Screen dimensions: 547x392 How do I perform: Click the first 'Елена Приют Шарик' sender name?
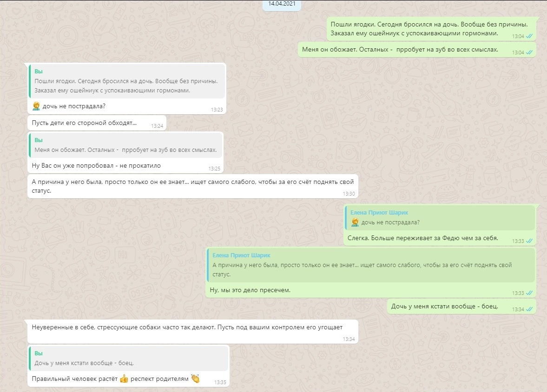tap(379, 213)
